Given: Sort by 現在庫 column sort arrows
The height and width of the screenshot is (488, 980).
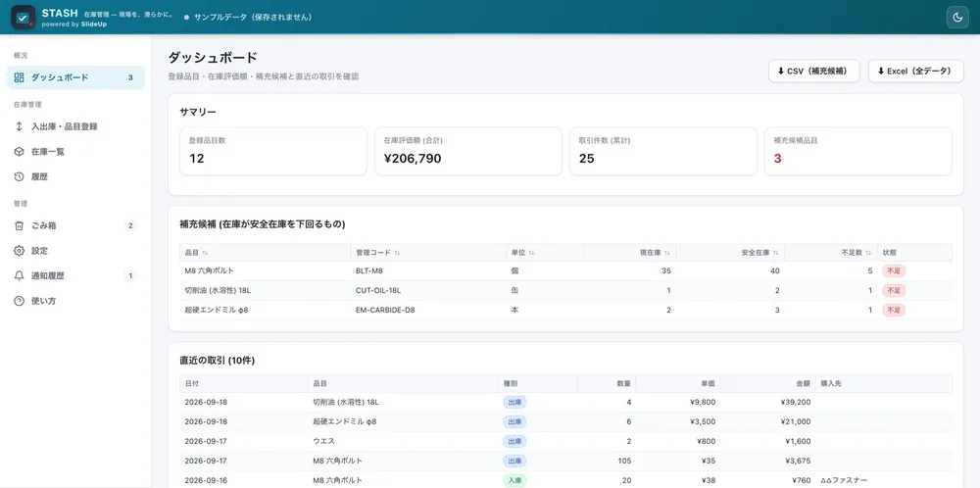Looking at the screenshot, I should pyautogui.click(x=666, y=253).
